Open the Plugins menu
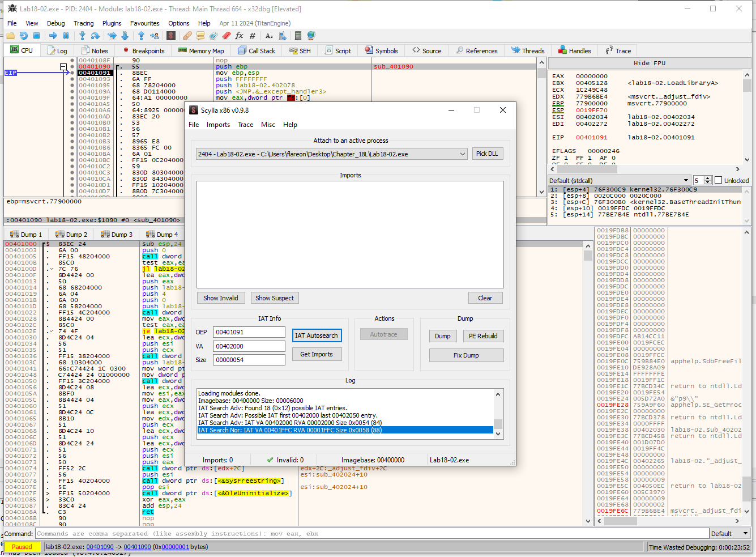This screenshot has width=756, height=557. pos(112,23)
